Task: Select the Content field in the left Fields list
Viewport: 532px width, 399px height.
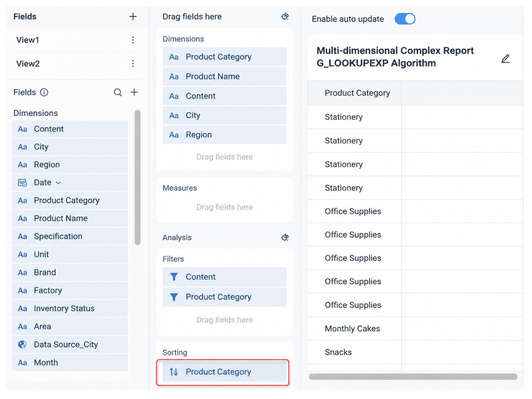Action: point(70,129)
